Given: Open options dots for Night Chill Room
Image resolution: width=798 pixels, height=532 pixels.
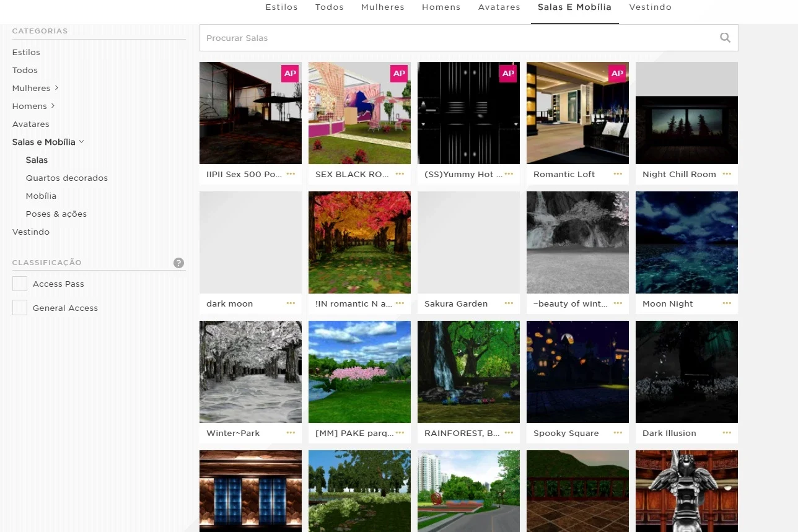Looking at the screenshot, I should [727, 174].
